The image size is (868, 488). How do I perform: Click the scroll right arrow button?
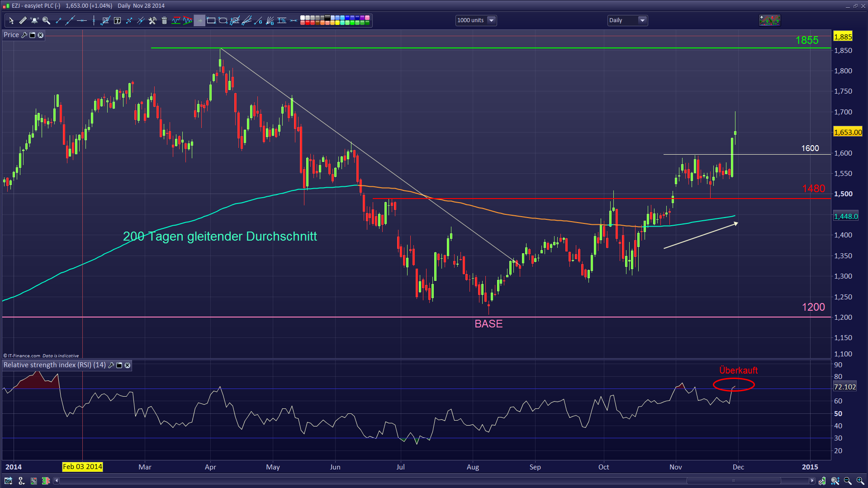[x=812, y=481]
